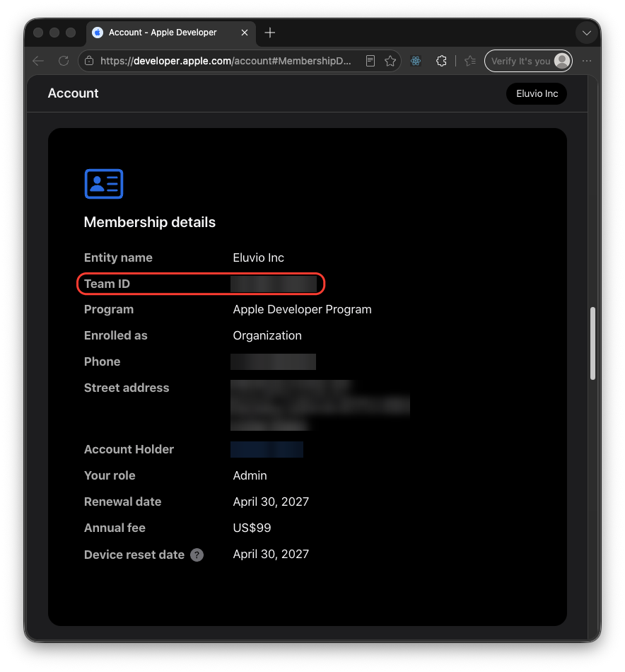Open the favorites list icon
Viewport: 625px width, 672px height.
[x=470, y=61]
